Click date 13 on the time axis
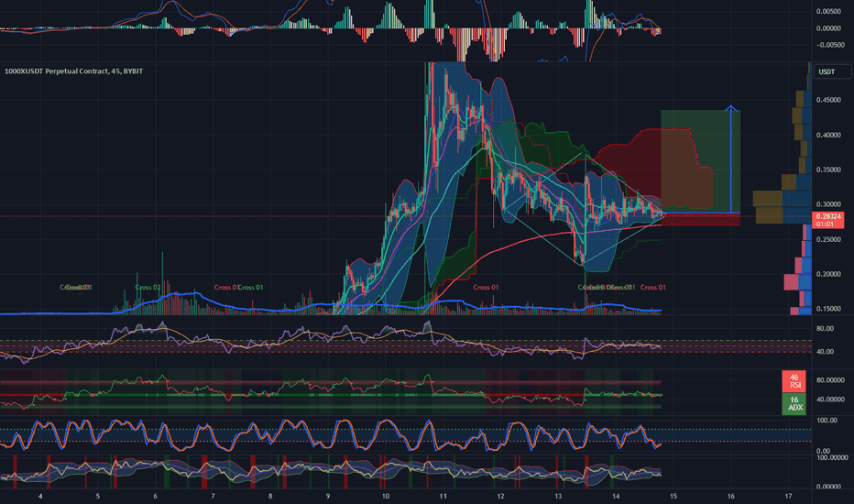The image size is (854, 504). [x=558, y=497]
